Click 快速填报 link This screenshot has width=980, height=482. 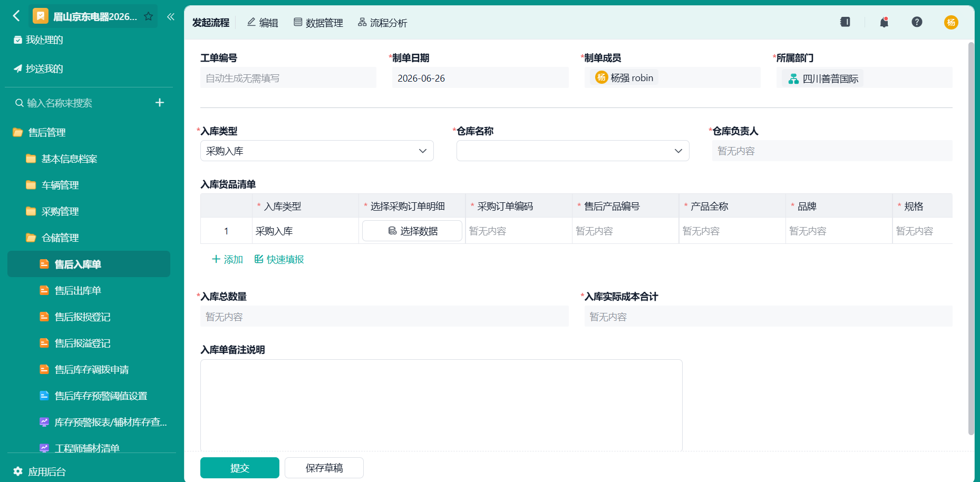pyautogui.click(x=279, y=259)
